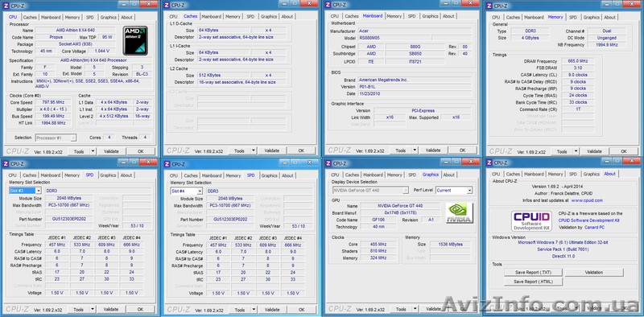The width and height of the screenshot is (644, 317).
Task: Click the Save Report (.TXT) button
Action: click(533, 272)
